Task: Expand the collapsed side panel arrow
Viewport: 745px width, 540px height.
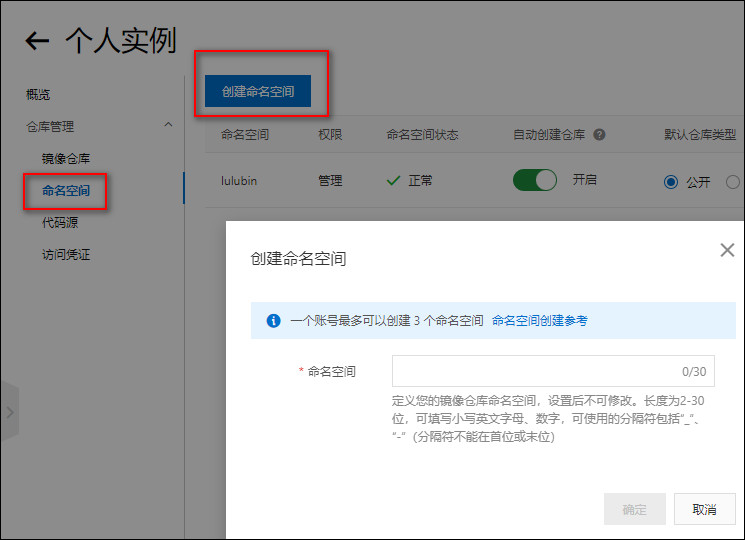Action: (10, 412)
